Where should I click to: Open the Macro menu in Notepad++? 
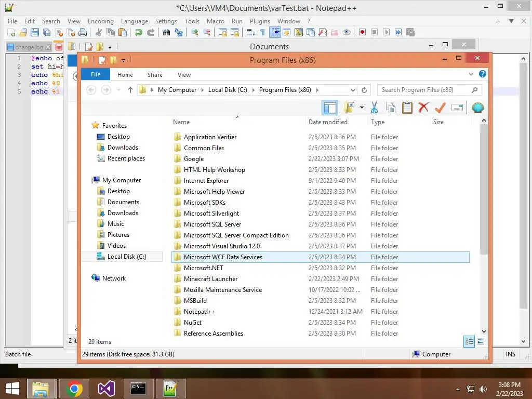(216, 21)
